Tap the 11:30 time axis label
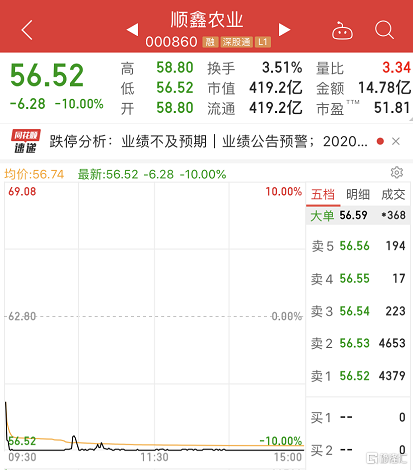This screenshot has height=470, width=413. pos(154,457)
